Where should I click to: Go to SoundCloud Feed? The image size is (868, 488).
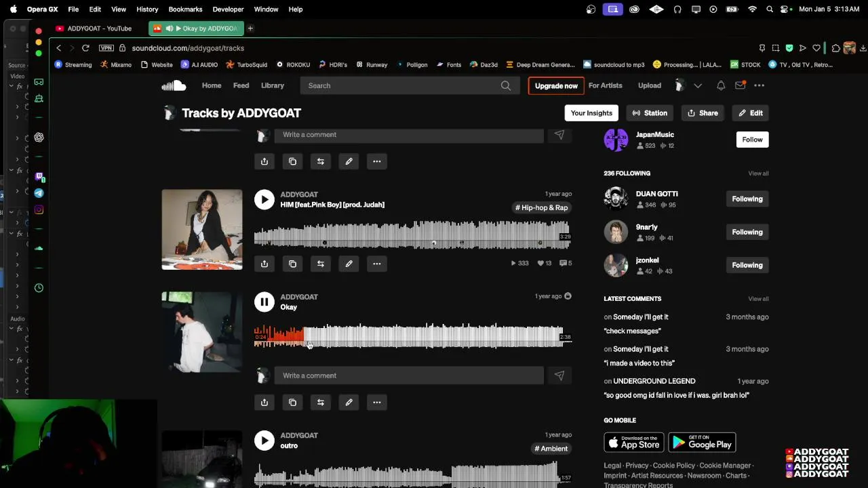coord(241,85)
